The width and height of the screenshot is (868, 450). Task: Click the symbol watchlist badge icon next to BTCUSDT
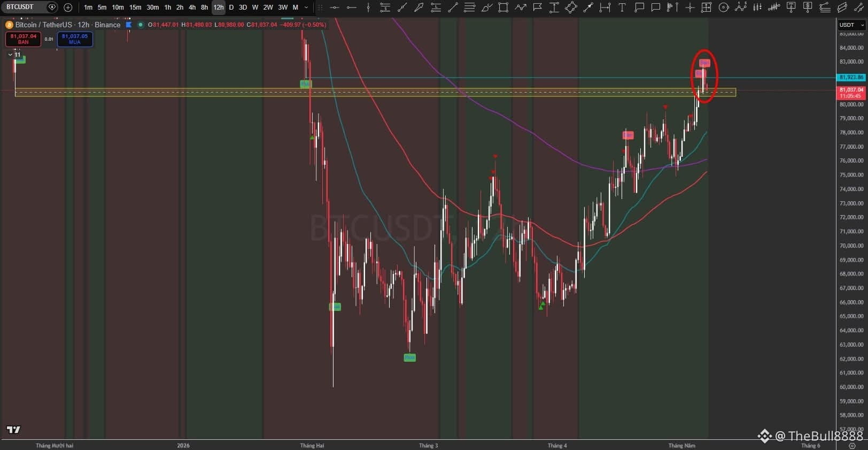point(52,7)
